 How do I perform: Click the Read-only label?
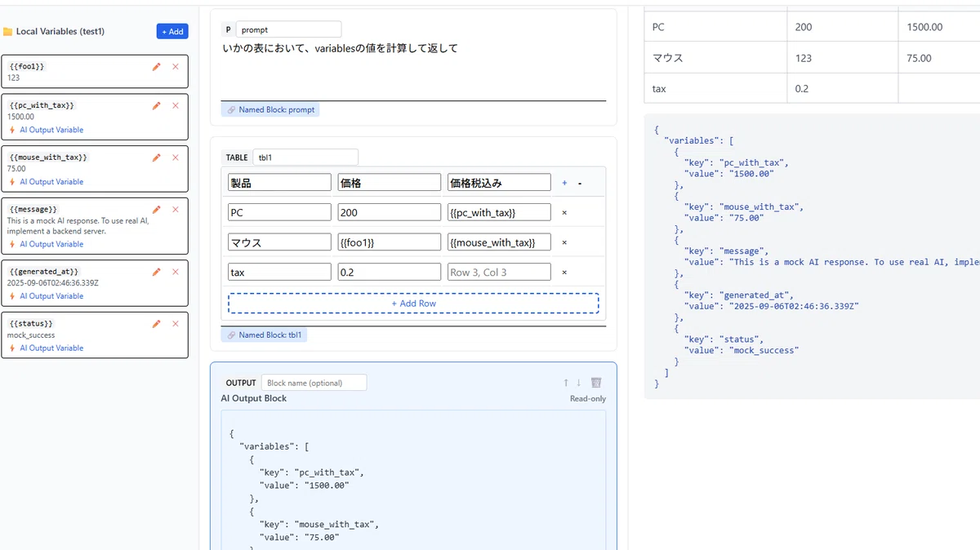(x=588, y=398)
